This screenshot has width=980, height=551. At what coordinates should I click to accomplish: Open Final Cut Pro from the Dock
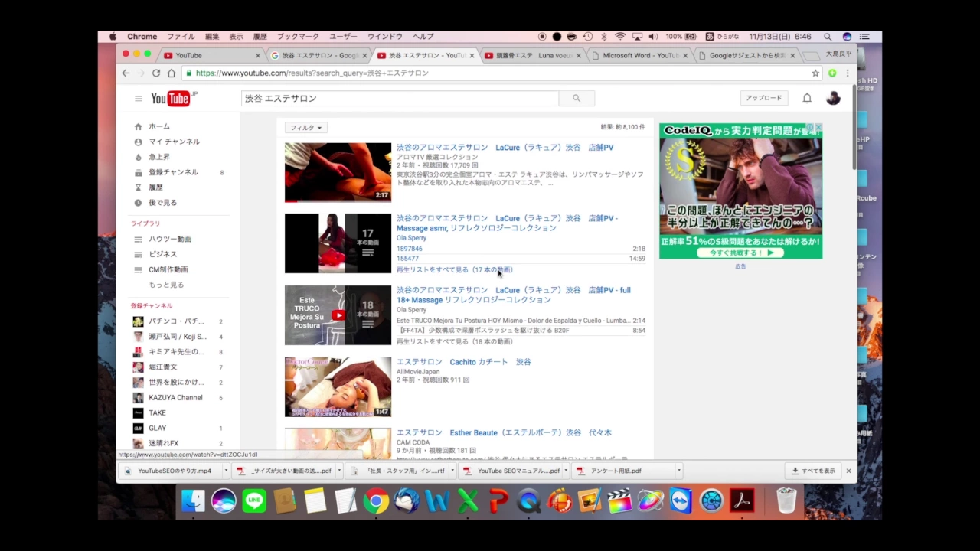click(x=620, y=500)
